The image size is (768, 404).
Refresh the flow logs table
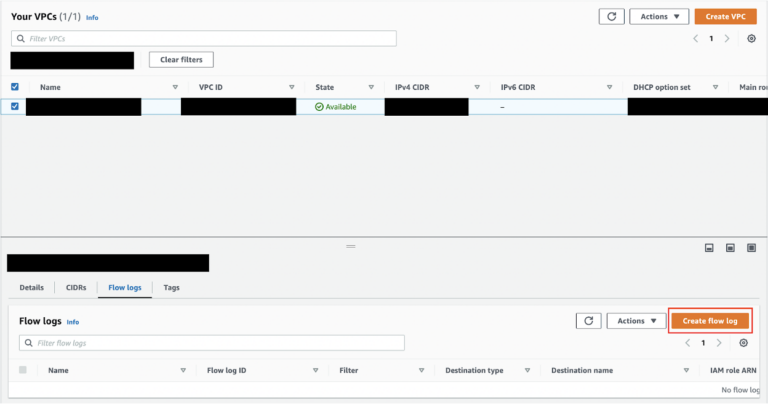588,321
